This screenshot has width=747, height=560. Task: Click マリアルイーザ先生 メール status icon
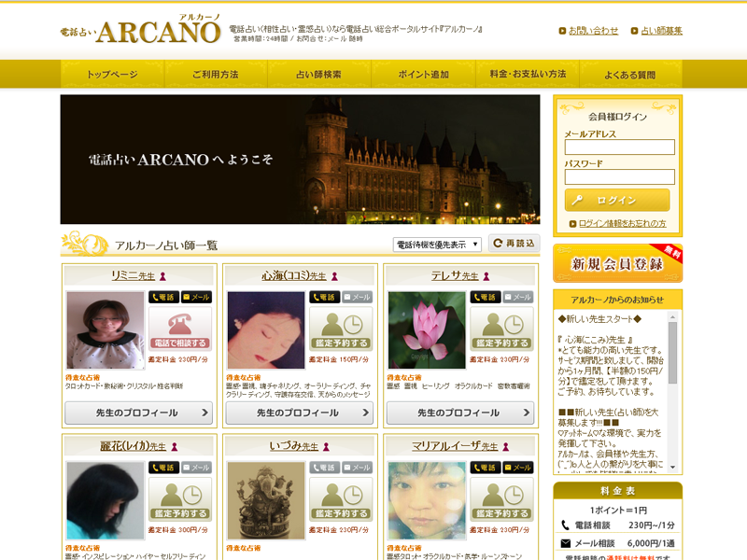coord(518,468)
